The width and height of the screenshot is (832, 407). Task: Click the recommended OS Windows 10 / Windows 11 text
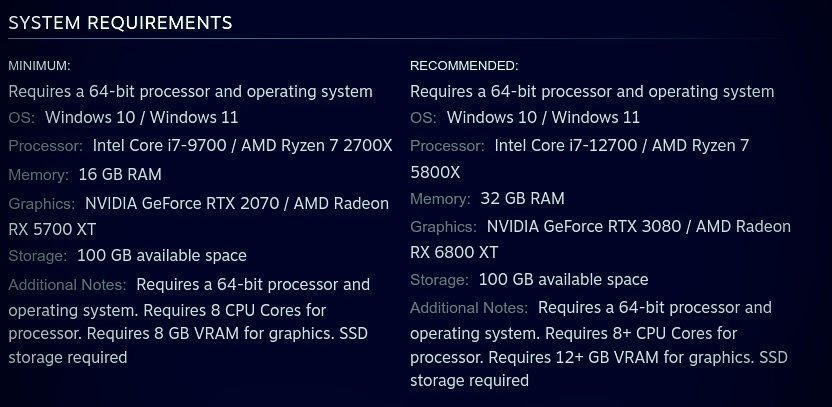coord(543,117)
